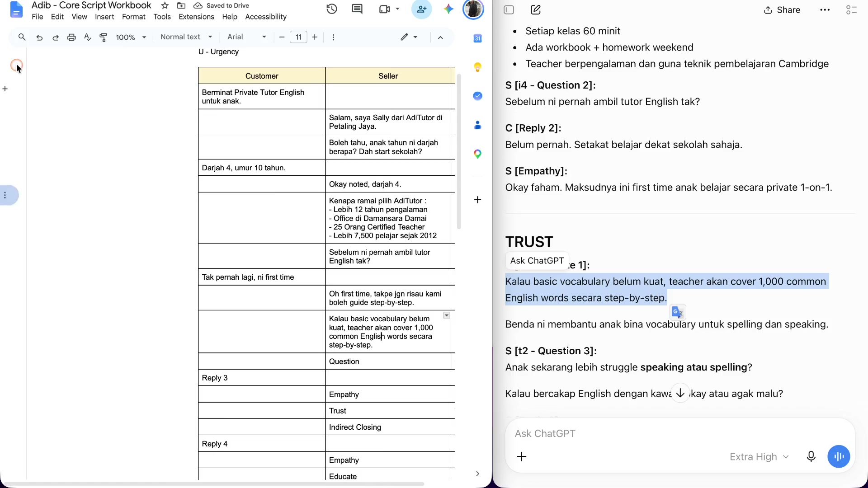The width and height of the screenshot is (868, 488).
Task: Click the Ask ChatGPT selection popup
Action: click(537, 261)
